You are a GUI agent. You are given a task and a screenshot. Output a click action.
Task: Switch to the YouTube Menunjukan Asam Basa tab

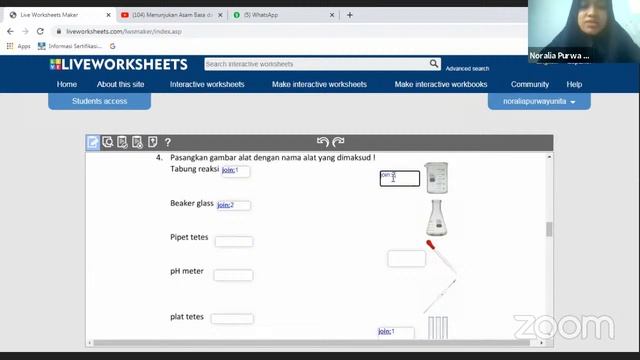tap(172, 15)
